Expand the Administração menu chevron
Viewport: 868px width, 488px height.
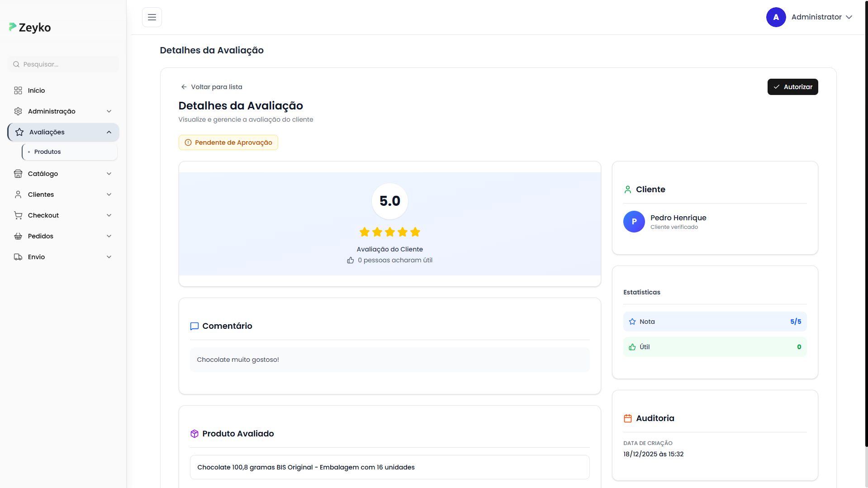tap(109, 111)
